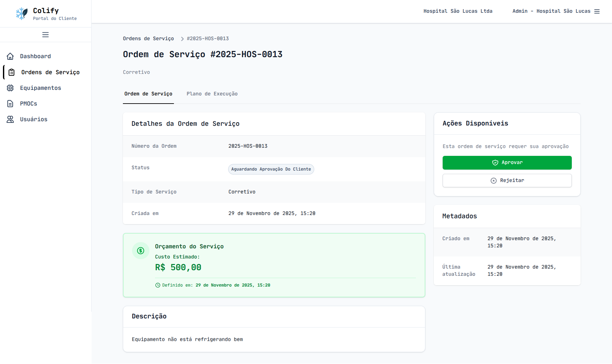Click the clock icon beside Definido em
This screenshot has width=612, height=364.
[158, 285]
